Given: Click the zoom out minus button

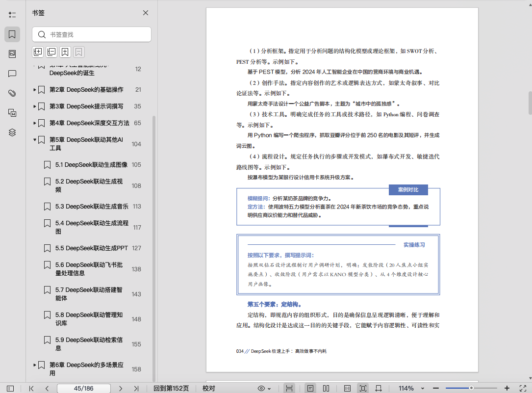Looking at the screenshot, I should click(x=435, y=388).
